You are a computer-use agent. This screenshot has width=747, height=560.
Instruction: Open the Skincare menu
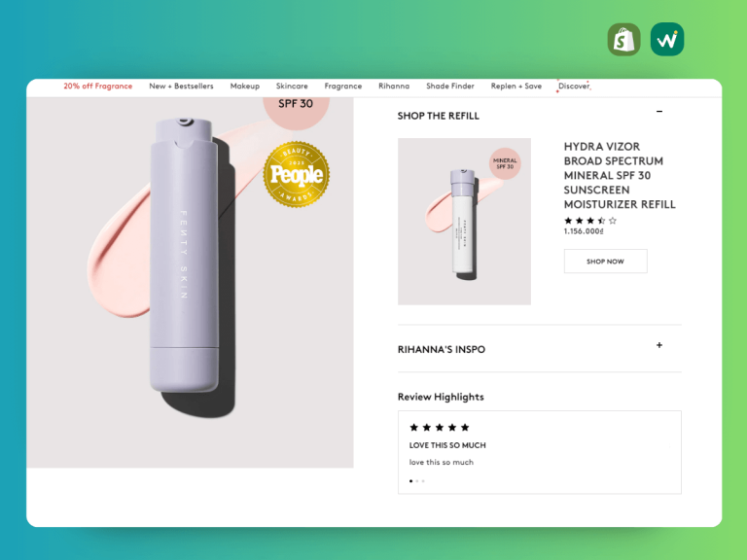click(292, 87)
